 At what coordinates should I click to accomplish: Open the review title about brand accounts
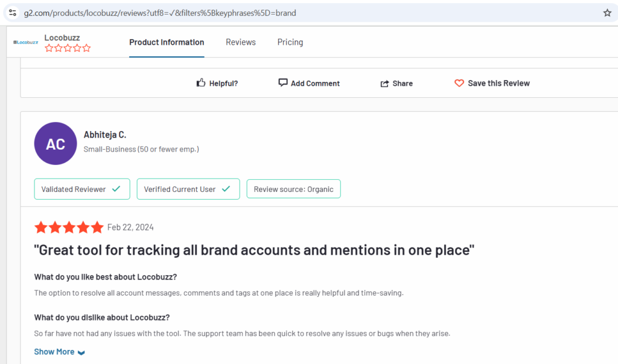[254, 250]
